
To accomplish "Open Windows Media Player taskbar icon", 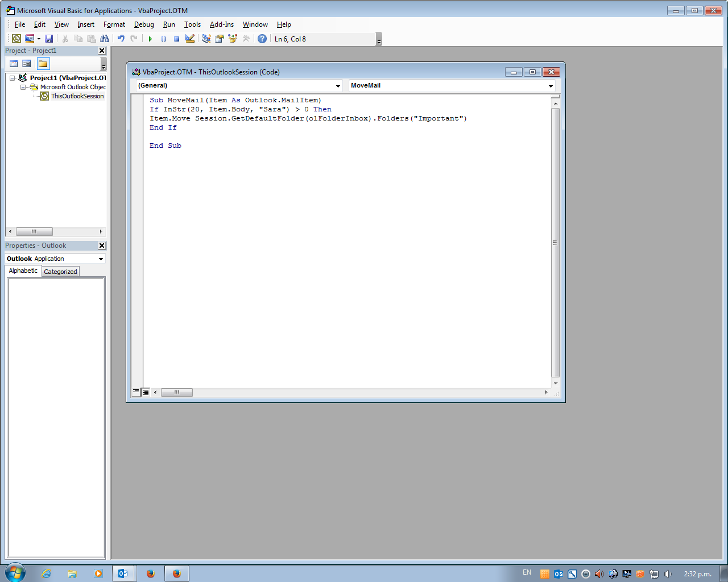I will click(98, 573).
